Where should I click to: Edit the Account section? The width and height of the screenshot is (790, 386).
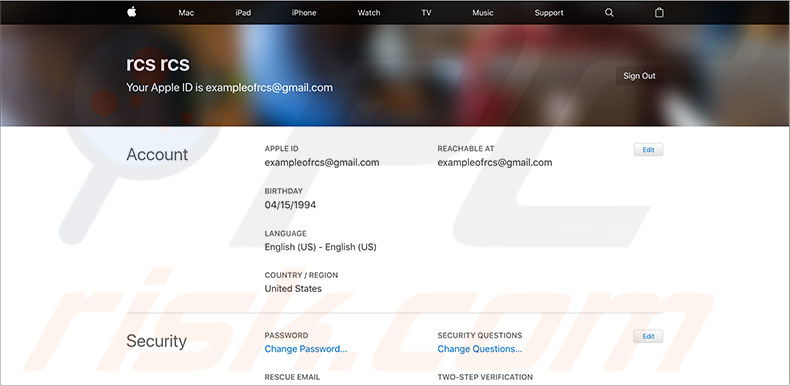pyautogui.click(x=648, y=150)
